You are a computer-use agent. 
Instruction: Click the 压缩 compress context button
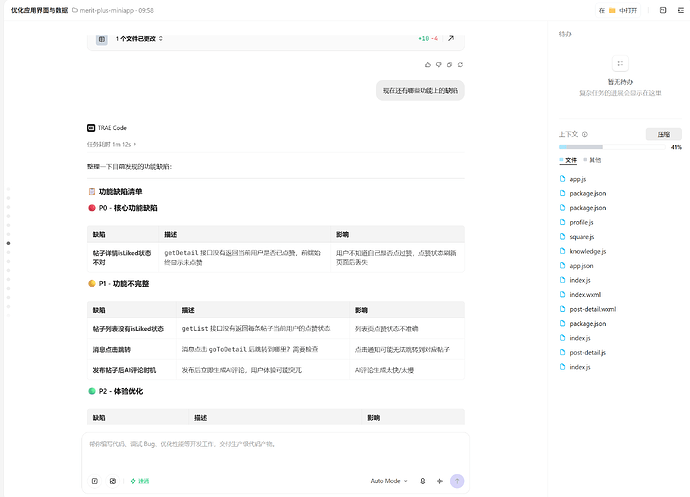coord(664,134)
